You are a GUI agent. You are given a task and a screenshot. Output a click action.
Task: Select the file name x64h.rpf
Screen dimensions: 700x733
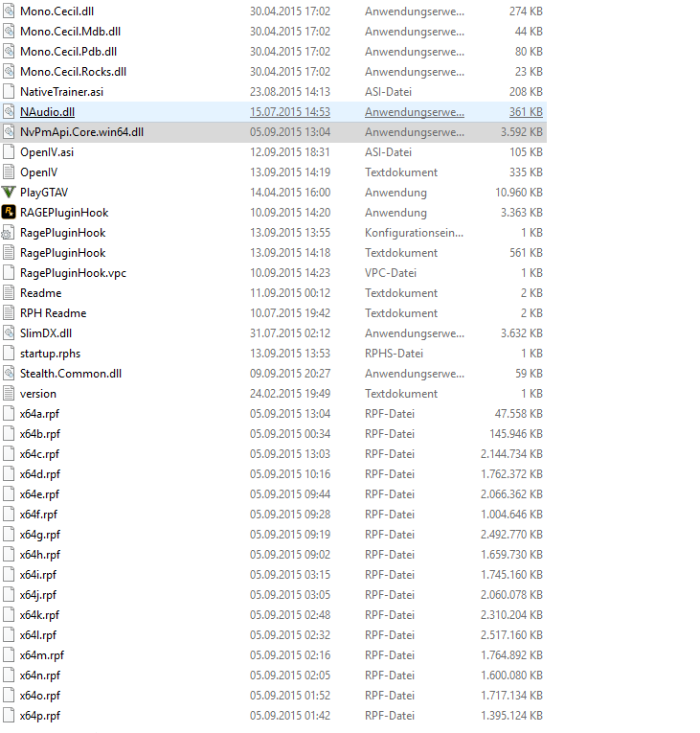coord(40,554)
